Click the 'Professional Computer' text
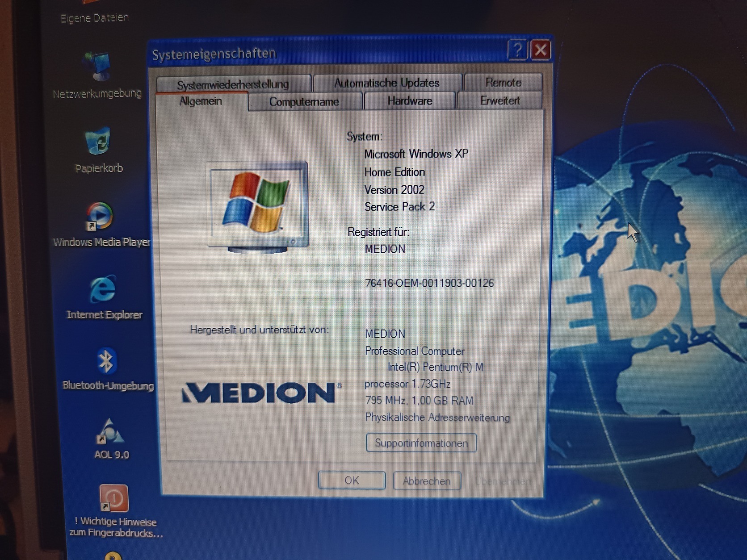The height and width of the screenshot is (560, 747). 415,351
